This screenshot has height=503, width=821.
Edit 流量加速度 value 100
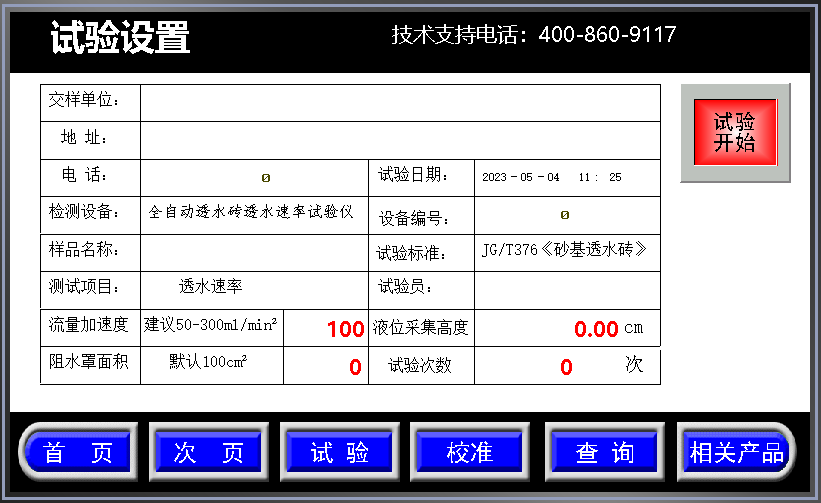tap(344, 329)
